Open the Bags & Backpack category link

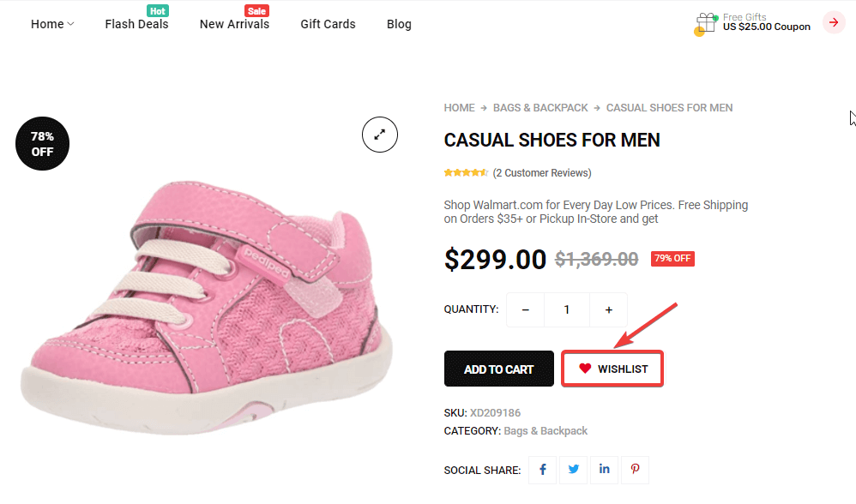point(546,431)
